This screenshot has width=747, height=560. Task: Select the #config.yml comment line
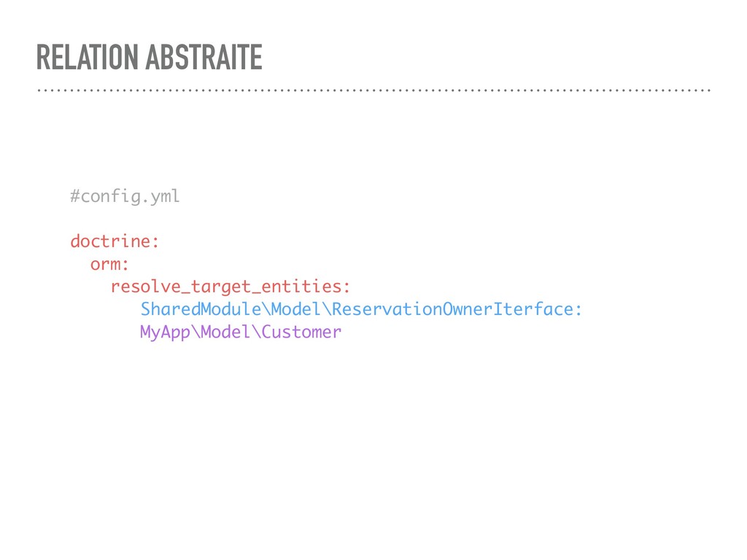[x=125, y=195]
